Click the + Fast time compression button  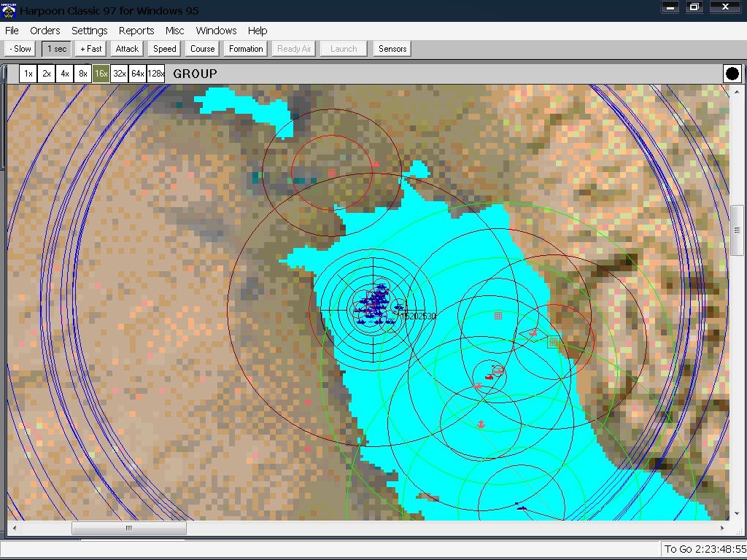pos(91,49)
